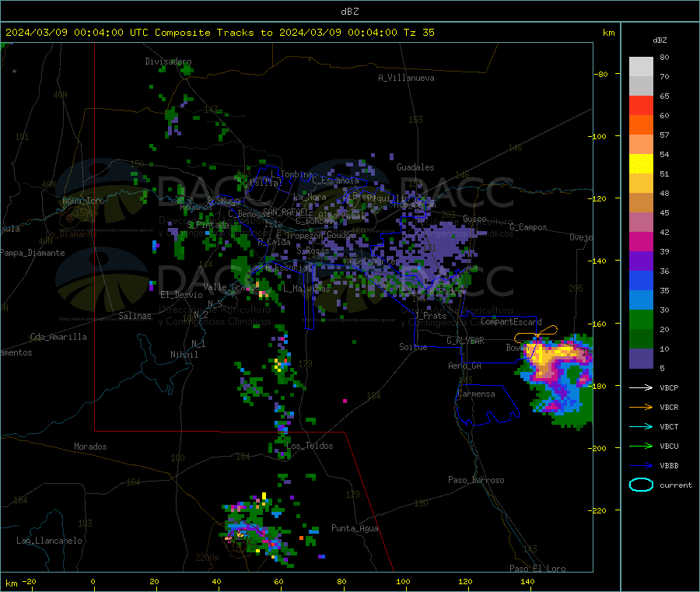Select the blue 36 dBZ color swatch
Screen dimensions: 700x592
click(x=641, y=280)
